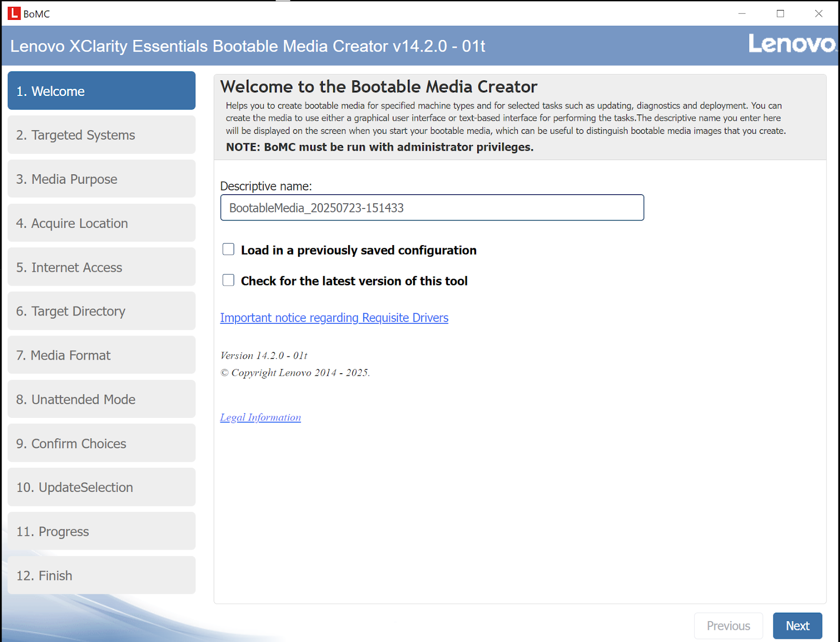840x642 pixels.
Task: Open 6. Target Directory step
Action: coord(101,311)
